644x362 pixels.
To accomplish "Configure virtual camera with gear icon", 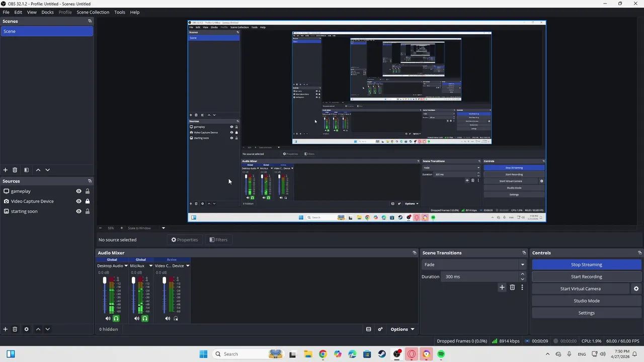I will click(636, 289).
